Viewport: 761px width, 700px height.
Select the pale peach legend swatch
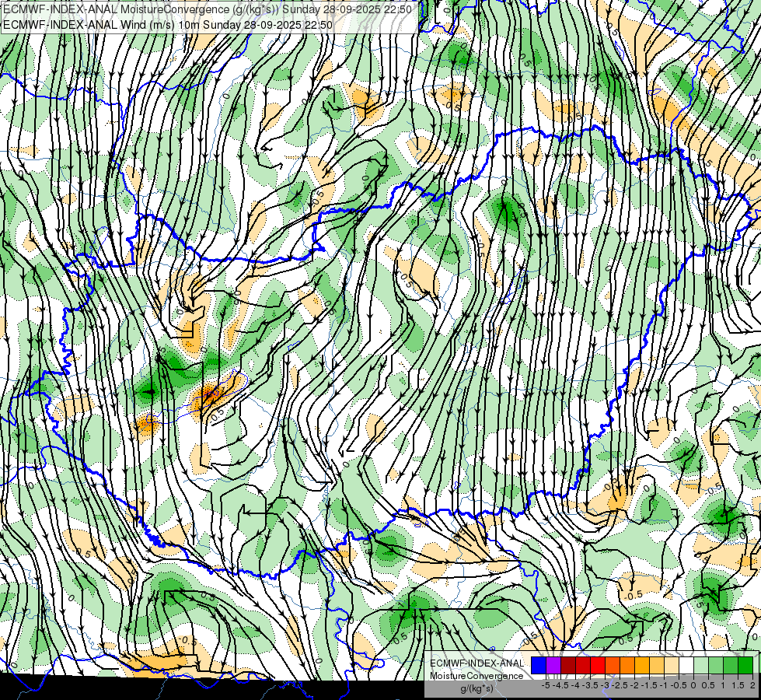[x=672, y=665]
